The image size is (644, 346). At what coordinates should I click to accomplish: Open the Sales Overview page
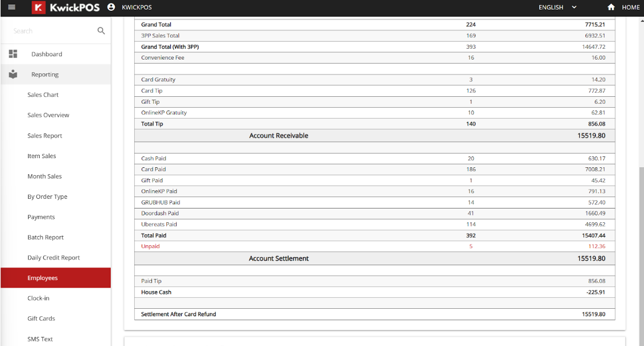click(x=48, y=115)
